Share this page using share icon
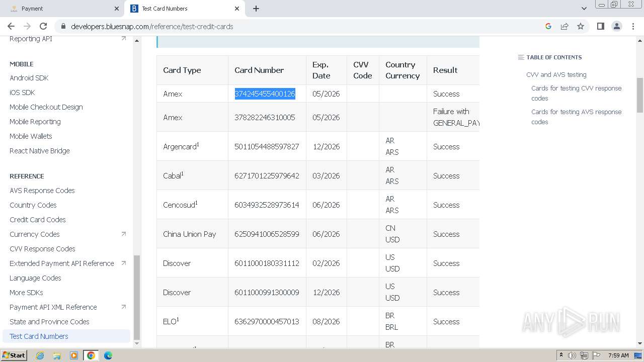 565,26
